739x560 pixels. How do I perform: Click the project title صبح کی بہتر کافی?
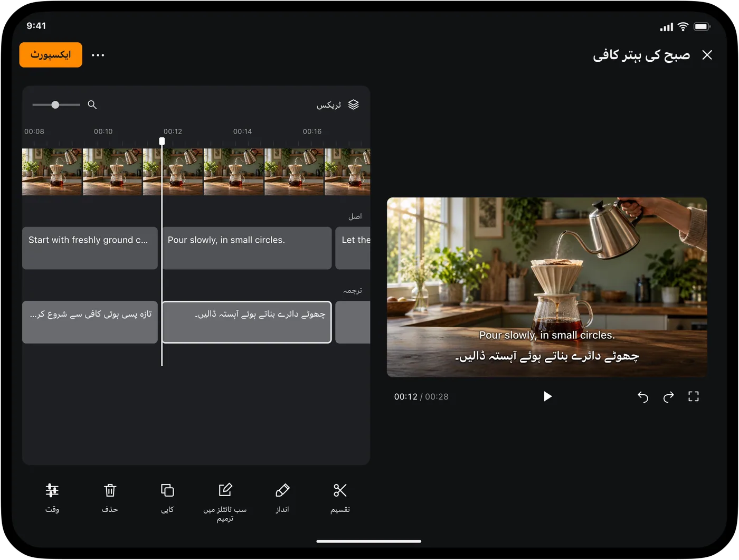pos(641,55)
